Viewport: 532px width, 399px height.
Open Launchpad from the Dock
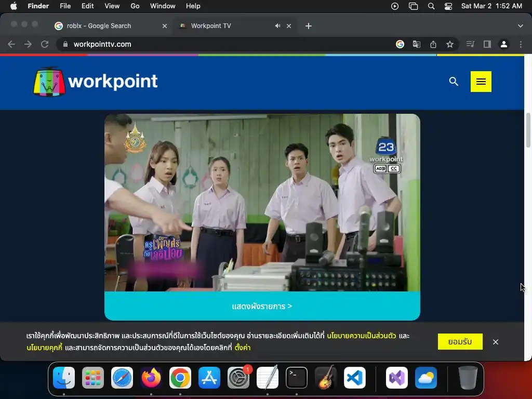[93, 378]
